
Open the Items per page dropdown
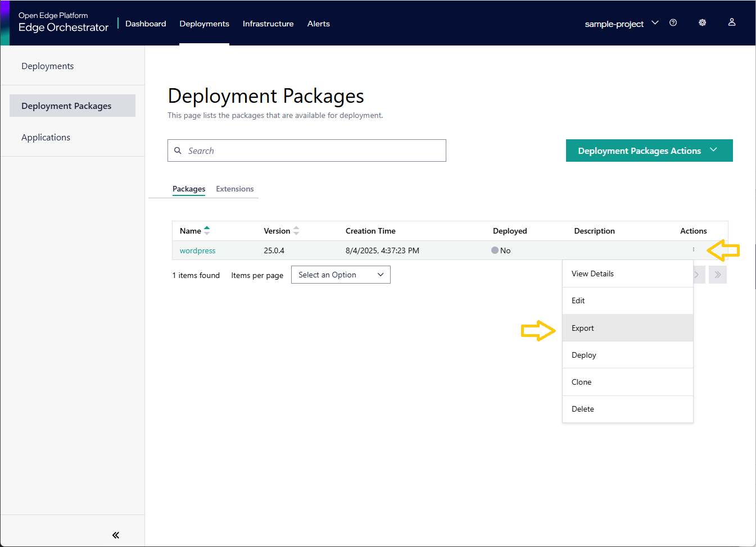point(340,275)
